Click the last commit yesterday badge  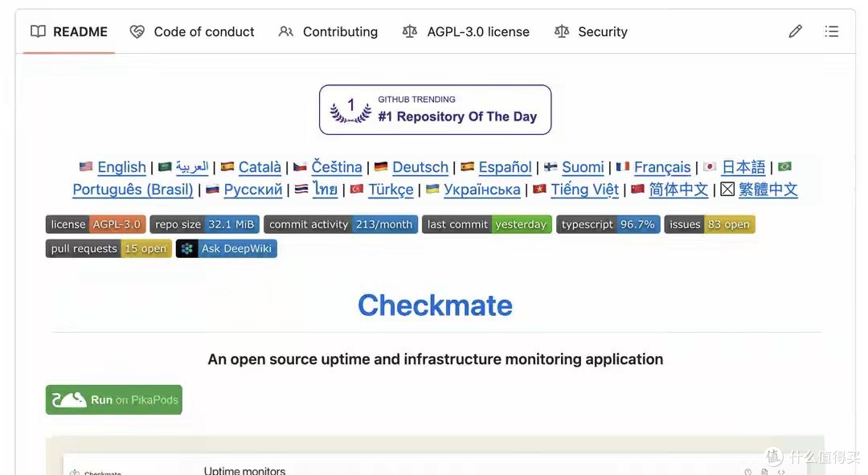coord(486,224)
